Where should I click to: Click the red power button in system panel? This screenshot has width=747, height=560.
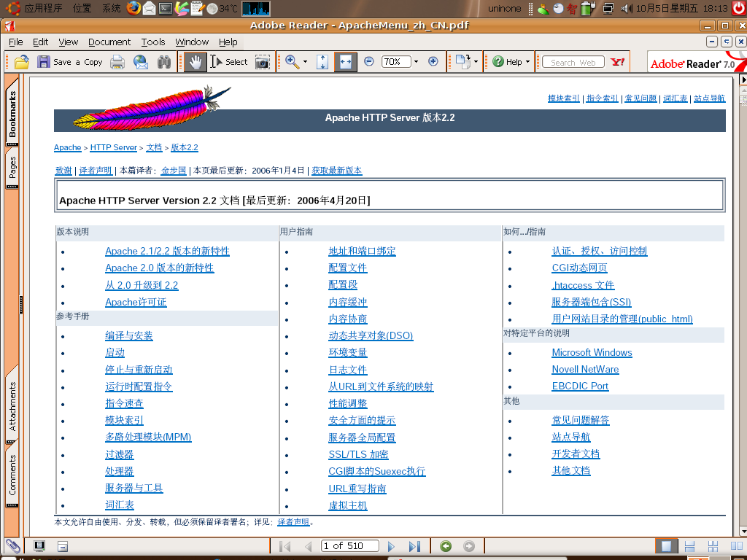pyautogui.click(x=739, y=7)
